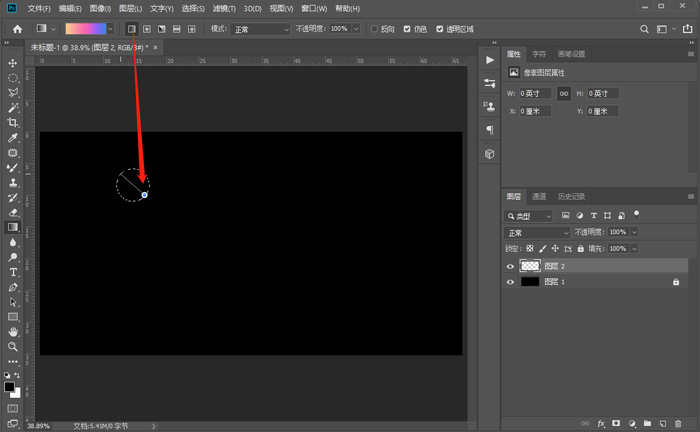Select the Brush tool
Screen dimensions: 700x432
tap(13, 168)
